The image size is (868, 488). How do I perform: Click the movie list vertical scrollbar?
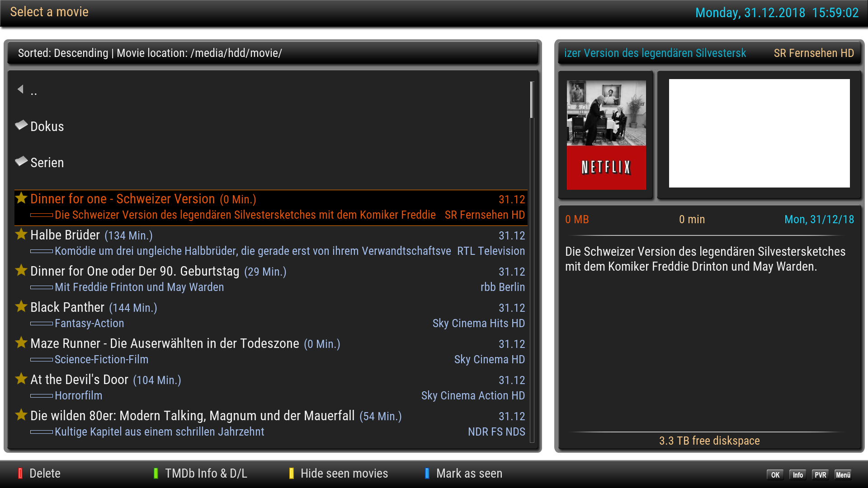(x=532, y=100)
